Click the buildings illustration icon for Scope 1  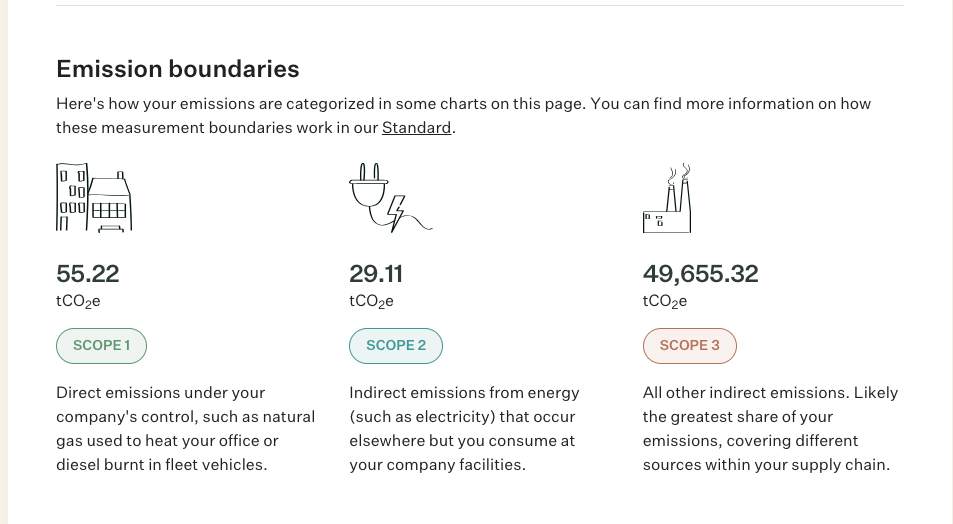pyautogui.click(x=94, y=198)
